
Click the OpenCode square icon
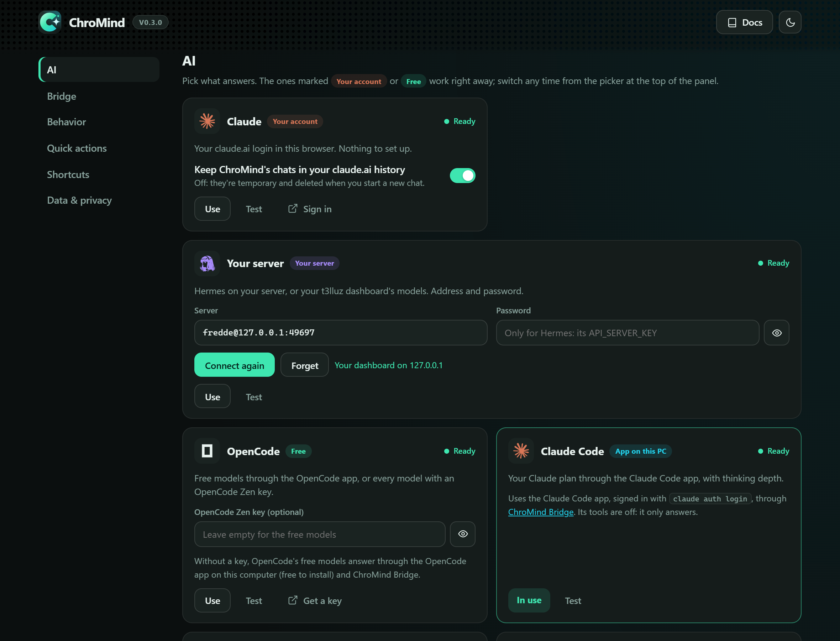coord(207,450)
